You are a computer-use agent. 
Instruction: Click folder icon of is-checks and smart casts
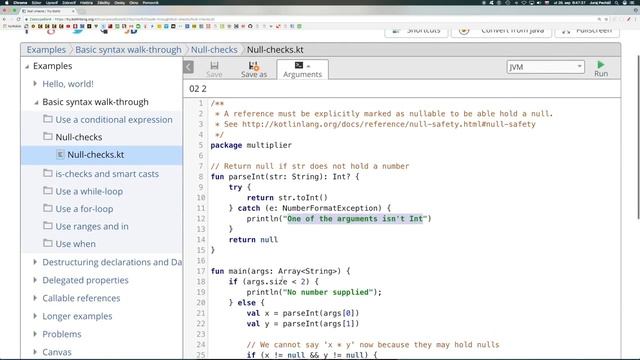click(x=48, y=173)
